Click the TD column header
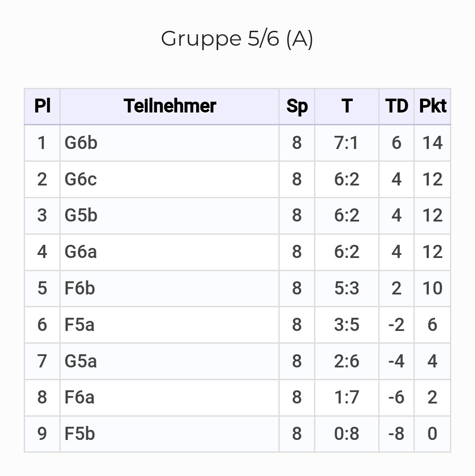The width and height of the screenshot is (475, 476). (x=396, y=106)
